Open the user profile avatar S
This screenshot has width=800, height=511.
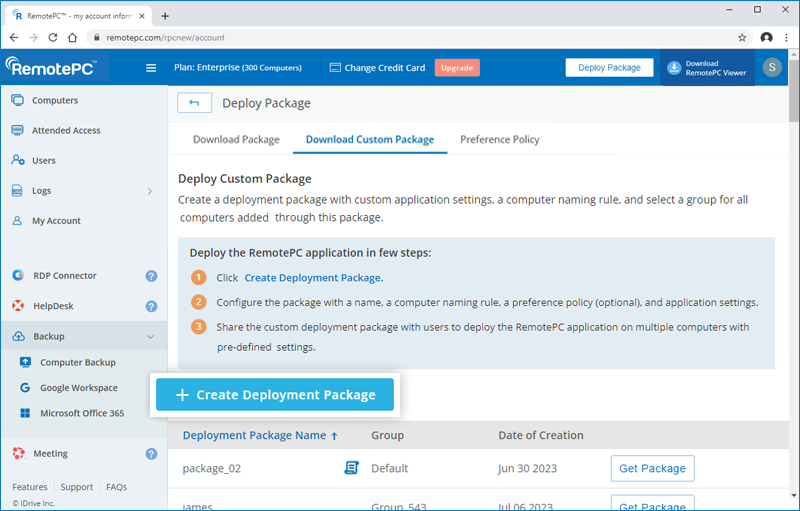(x=772, y=68)
